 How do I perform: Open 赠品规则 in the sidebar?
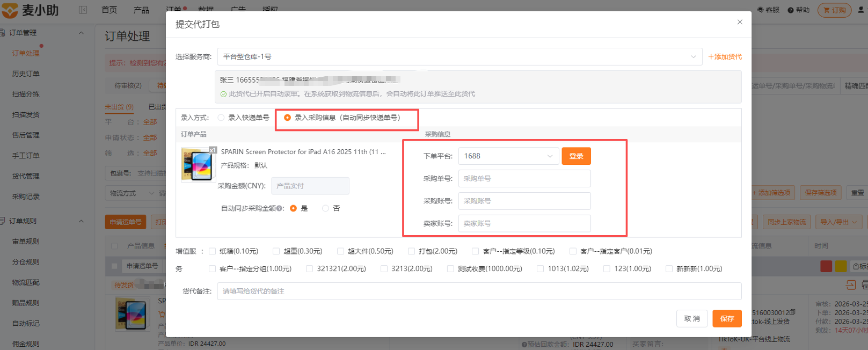click(26, 303)
